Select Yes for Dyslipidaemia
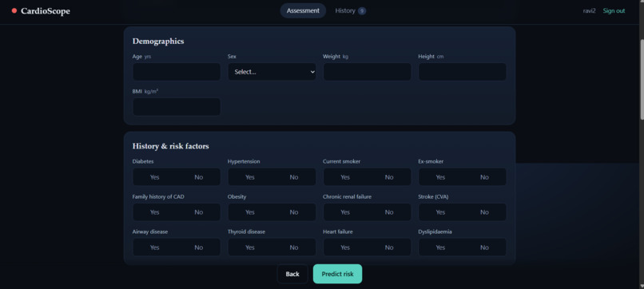Viewport: 644px width, 289px height. point(441,247)
